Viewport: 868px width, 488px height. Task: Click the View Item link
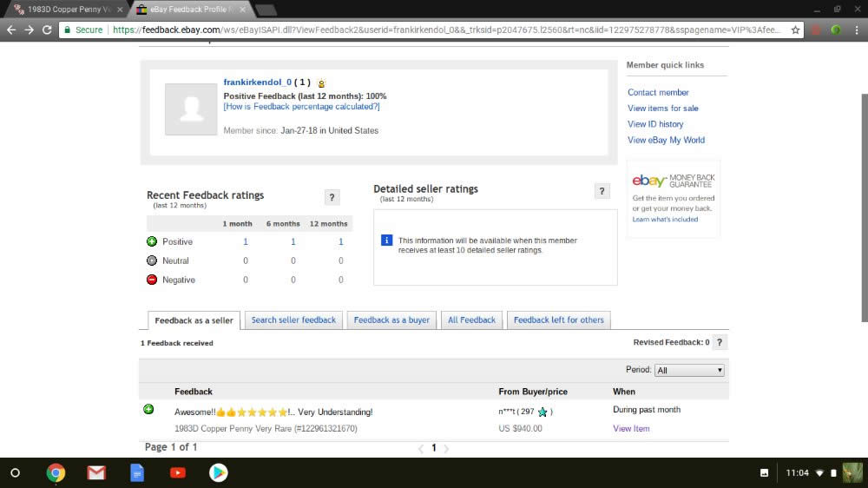(631, 428)
